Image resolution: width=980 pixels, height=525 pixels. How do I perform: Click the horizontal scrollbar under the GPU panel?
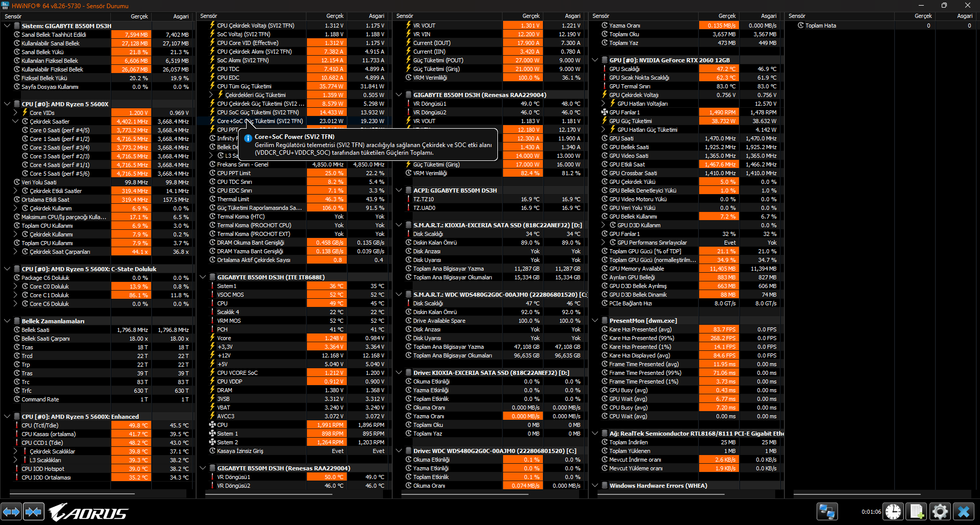coord(662,494)
